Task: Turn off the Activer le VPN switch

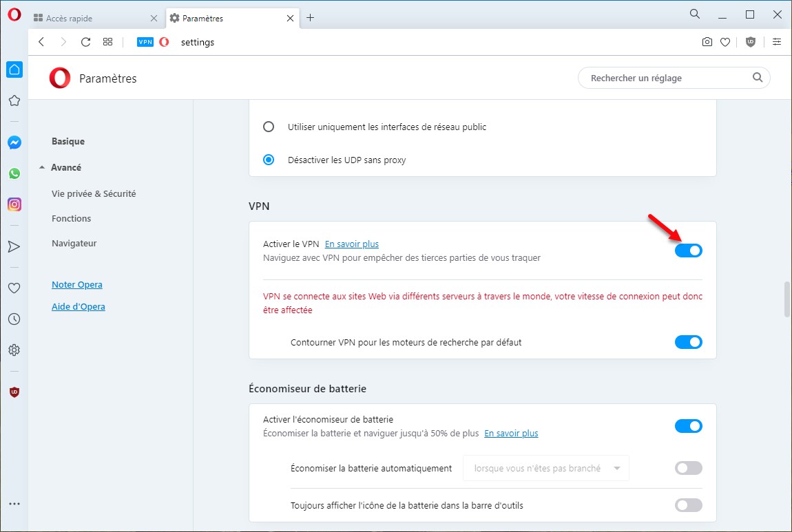Action: pyautogui.click(x=688, y=251)
